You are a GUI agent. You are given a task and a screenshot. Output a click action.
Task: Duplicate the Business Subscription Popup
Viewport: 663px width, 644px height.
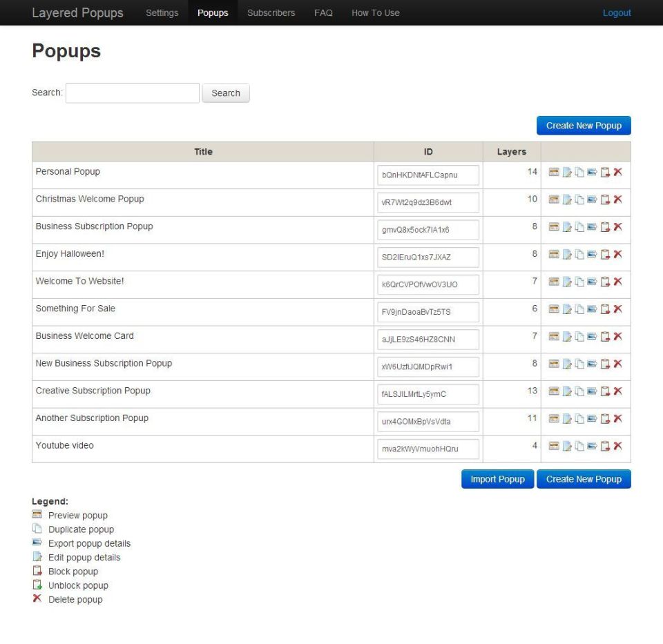[x=579, y=227]
